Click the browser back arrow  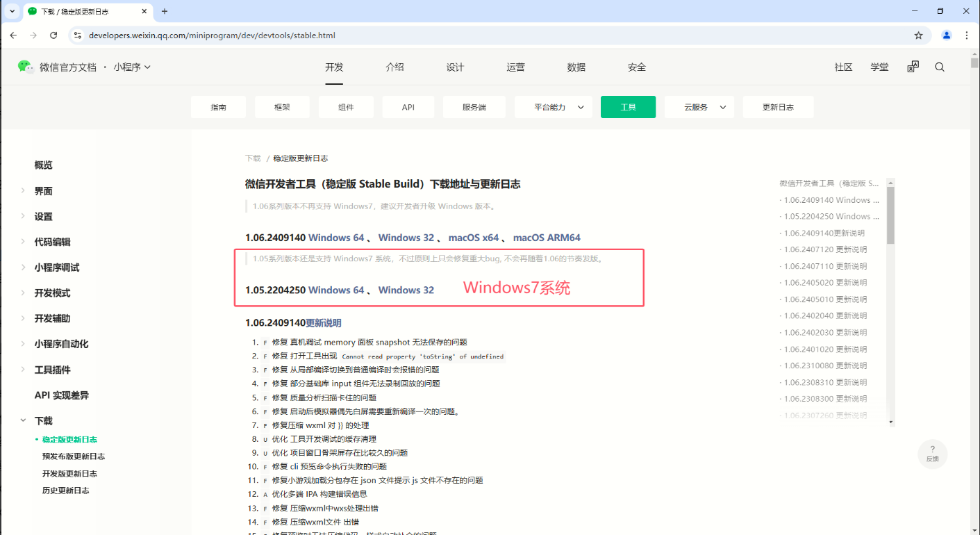click(13, 35)
